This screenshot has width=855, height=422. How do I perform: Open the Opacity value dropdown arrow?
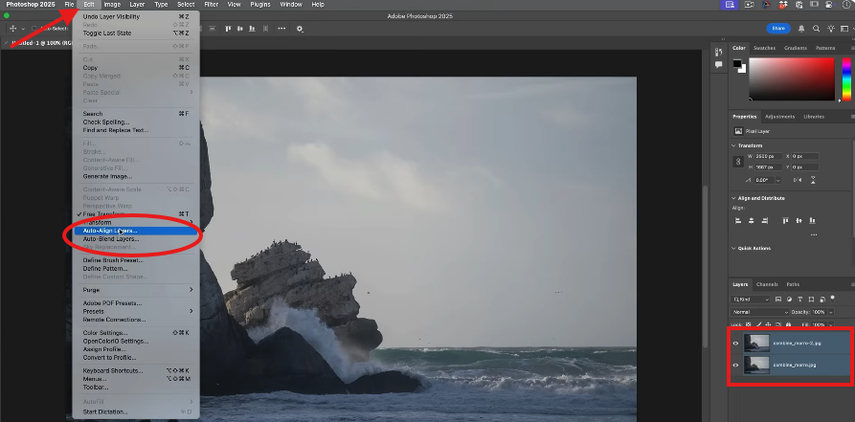(831, 312)
